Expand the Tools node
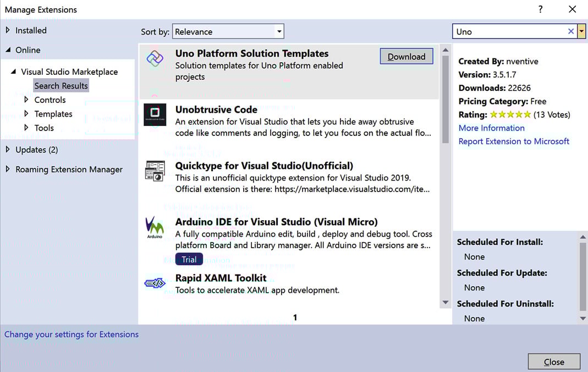588x372 pixels. coord(26,128)
